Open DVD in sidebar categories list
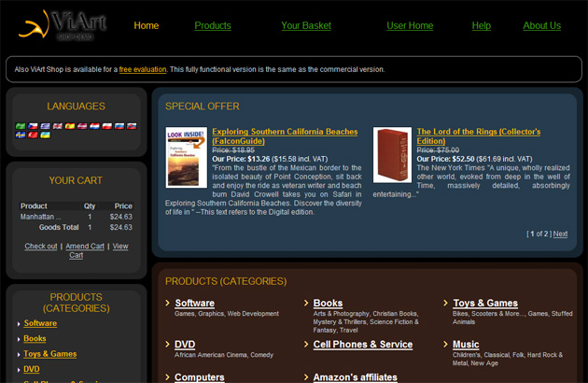Screen dimensions: 588x383 pos(31,370)
